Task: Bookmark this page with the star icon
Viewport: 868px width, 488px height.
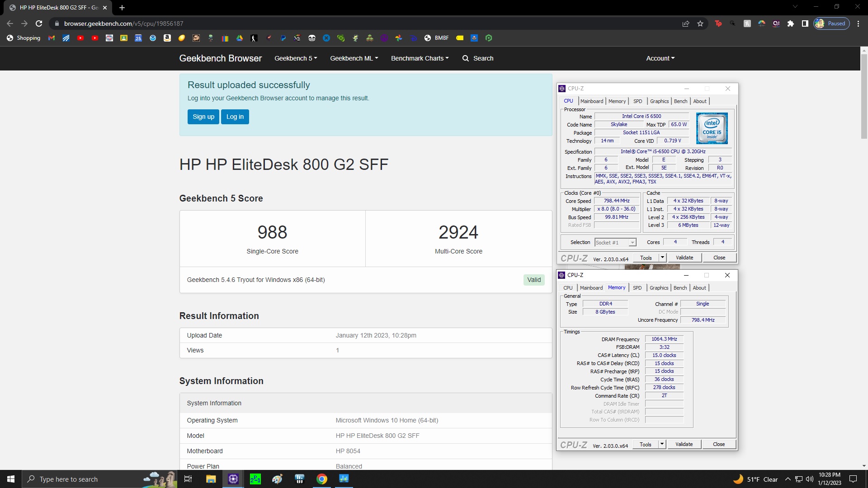Action: 700,23
